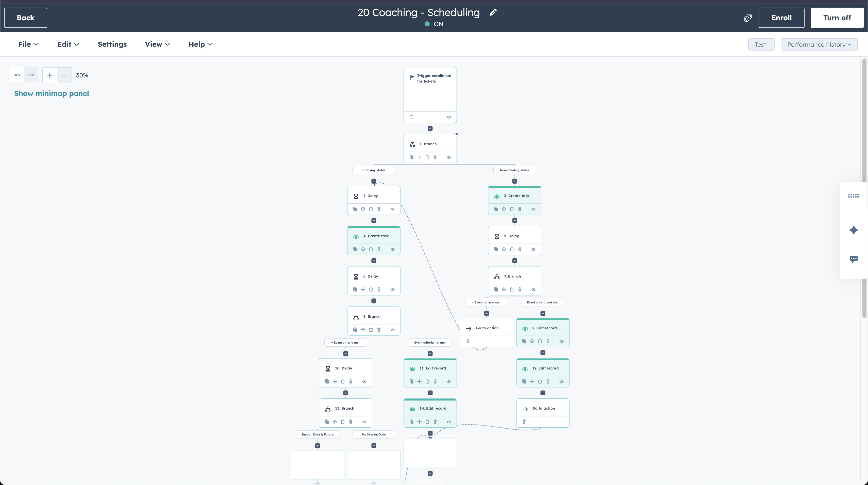The image size is (868, 485).
Task: Click Show minimap panel link
Action: point(52,93)
